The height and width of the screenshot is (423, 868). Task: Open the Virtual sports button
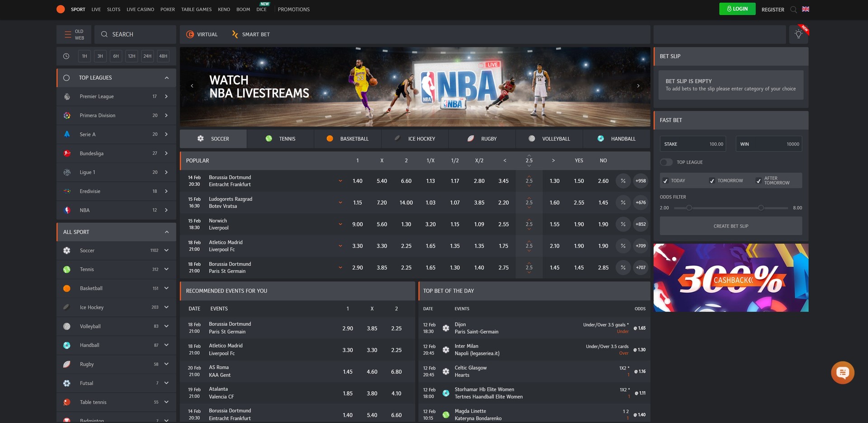pyautogui.click(x=202, y=34)
